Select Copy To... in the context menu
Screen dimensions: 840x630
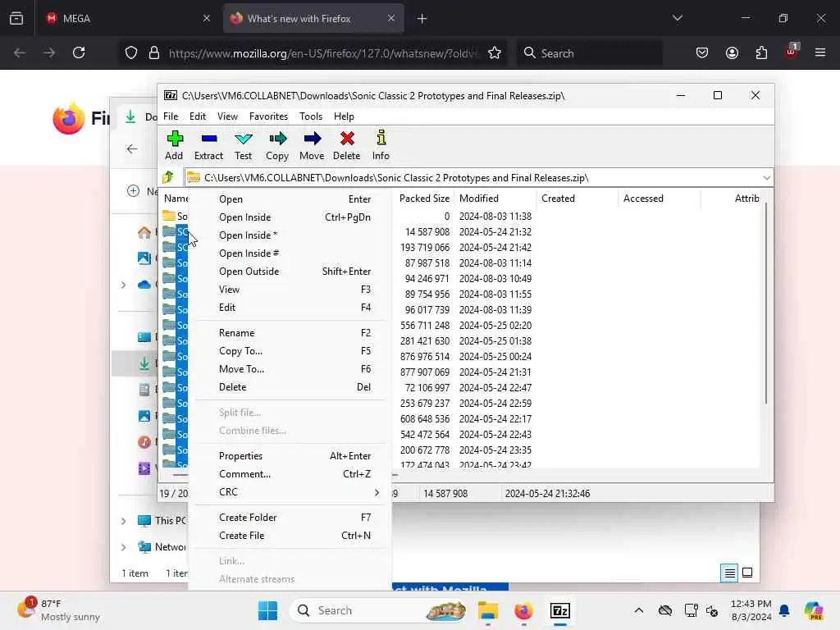coord(290,351)
